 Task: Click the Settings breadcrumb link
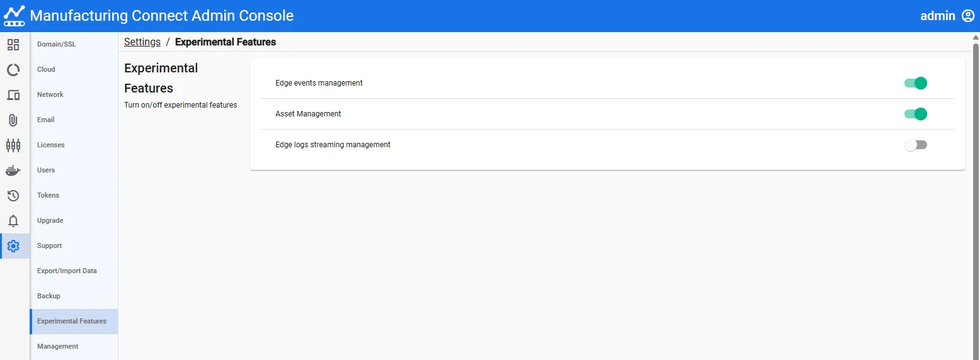pyautogui.click(x=142, y=42)
